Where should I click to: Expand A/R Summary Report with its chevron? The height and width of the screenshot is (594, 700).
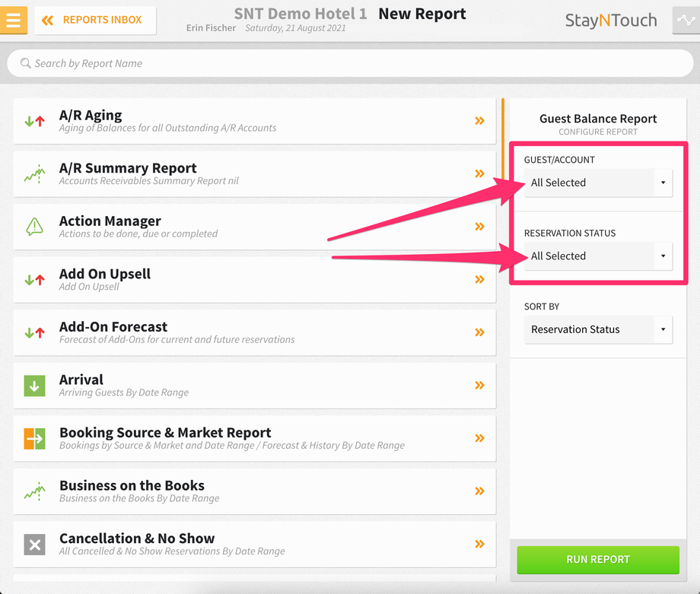pos(480,173)
